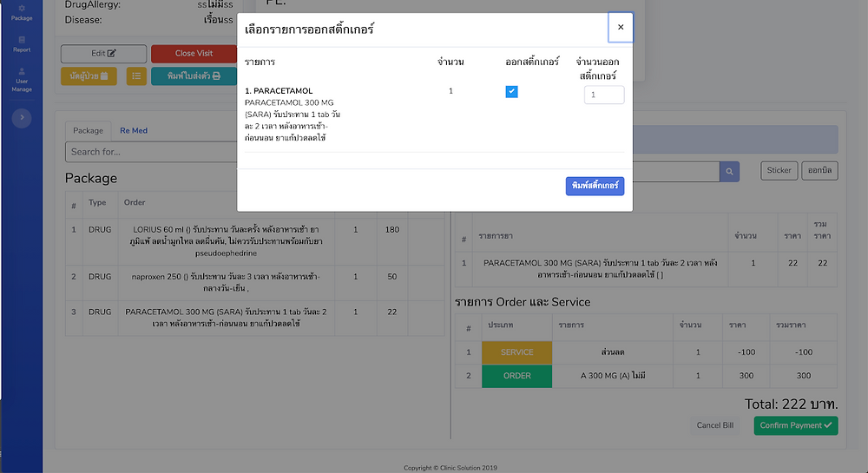
Task: Switch to the Package tab
Action: [x=88, y=130]
